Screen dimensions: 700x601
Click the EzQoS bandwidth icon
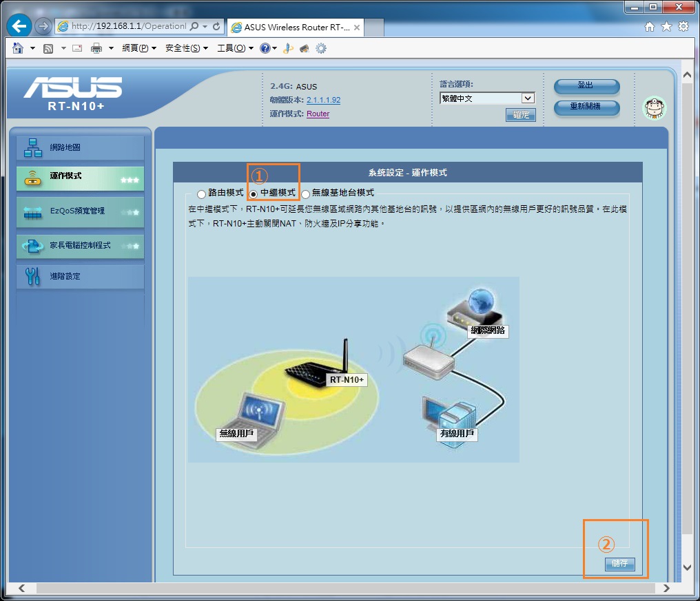[32, 212]
